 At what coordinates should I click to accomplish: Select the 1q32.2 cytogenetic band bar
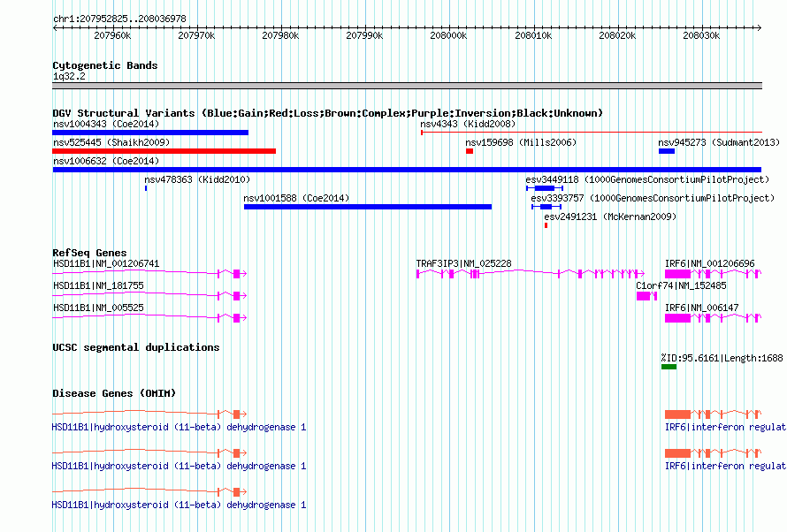tap(407, 86)
